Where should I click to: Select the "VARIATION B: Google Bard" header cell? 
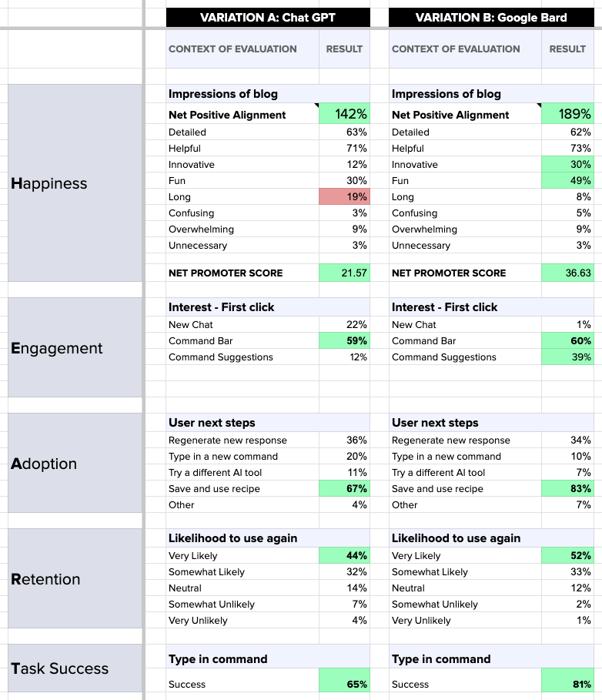[490, 18]
